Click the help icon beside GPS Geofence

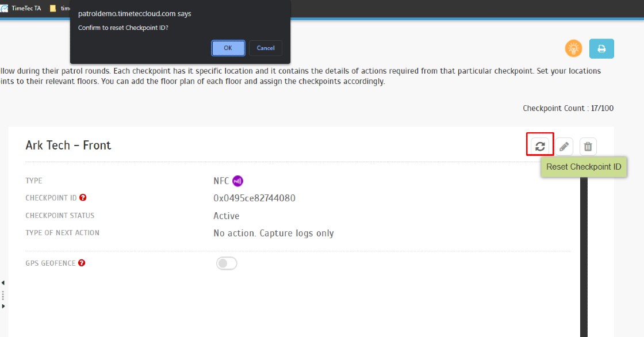[x=82, y=263]
